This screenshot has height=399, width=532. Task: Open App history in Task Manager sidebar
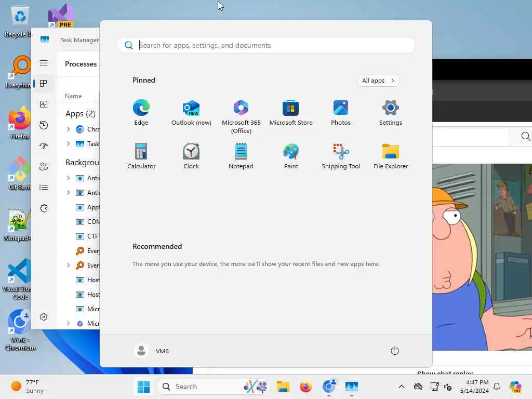coord(44,125)
